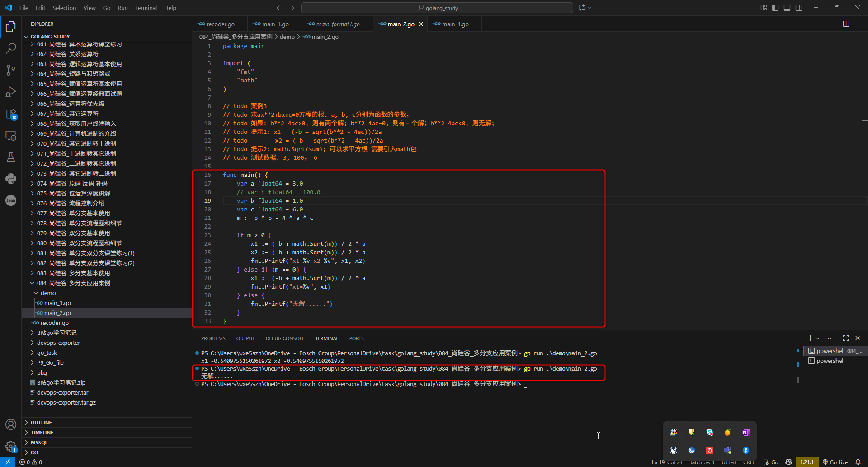This screenshot has height=467, width=868.
Task: Open the Python activity bar view
Action: 11,179
